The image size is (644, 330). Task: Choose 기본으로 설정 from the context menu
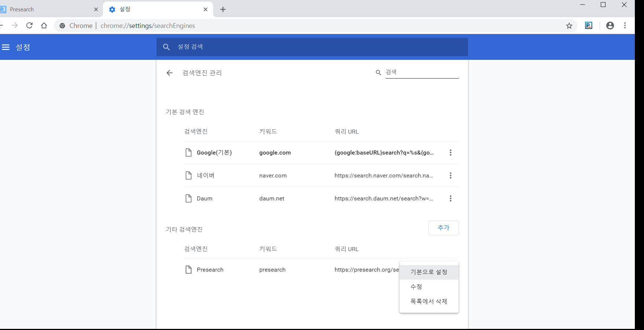429,272
